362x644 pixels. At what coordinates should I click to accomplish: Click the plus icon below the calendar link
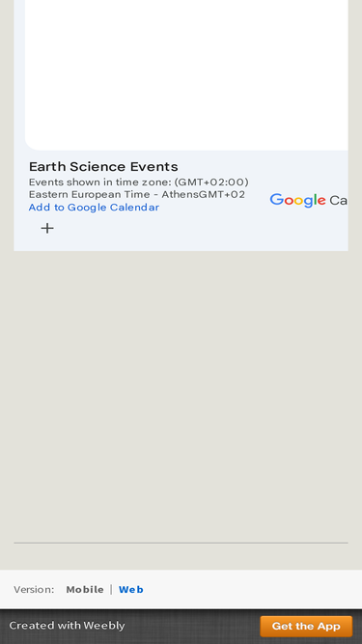[x=47, y=228]
